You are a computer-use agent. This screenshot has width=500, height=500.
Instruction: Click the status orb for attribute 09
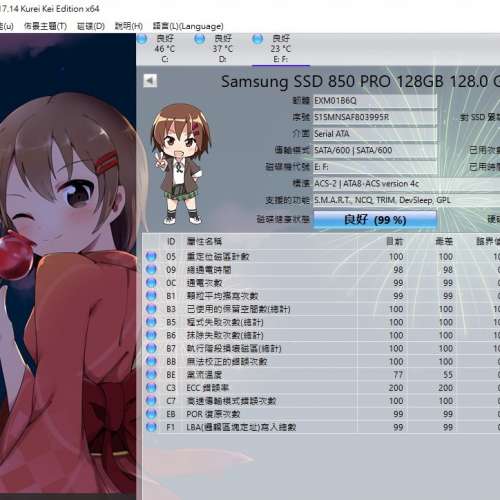pos(151,269)
